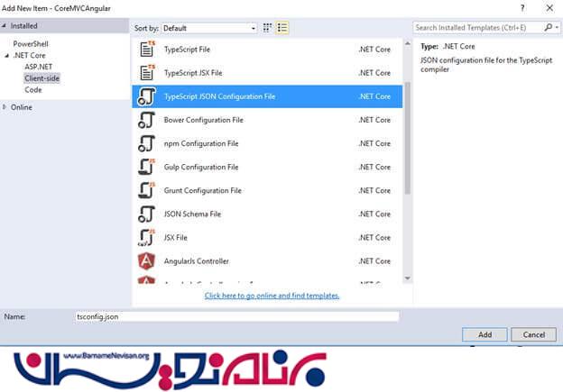Select the 'npm Configuration File' name

point(201,143)
